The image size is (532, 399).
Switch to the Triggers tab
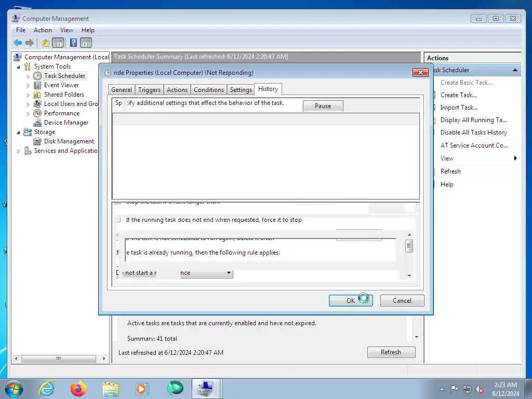pos(149,90)
